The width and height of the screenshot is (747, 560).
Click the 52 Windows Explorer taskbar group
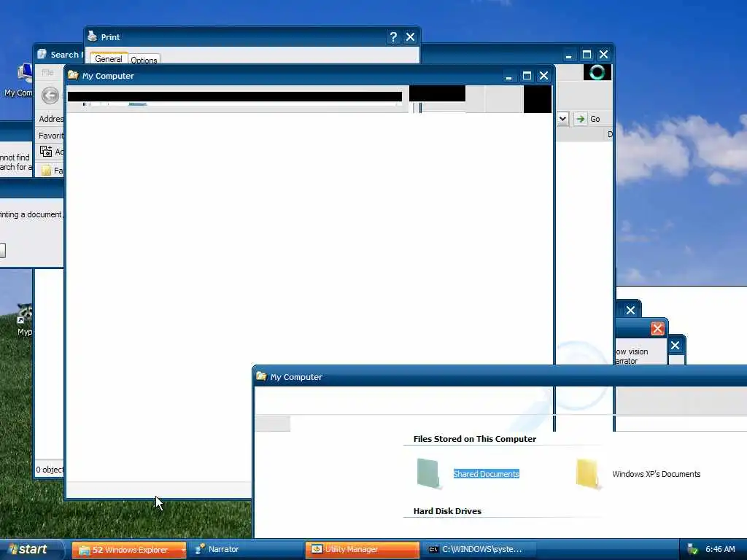click(129, 550)
